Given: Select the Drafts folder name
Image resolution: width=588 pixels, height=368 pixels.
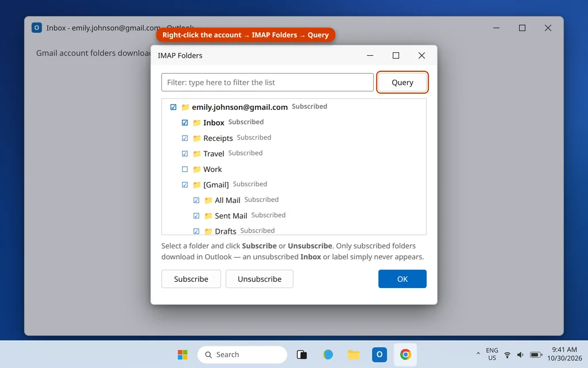Looking at the screenshot, I should coord(225,231).
